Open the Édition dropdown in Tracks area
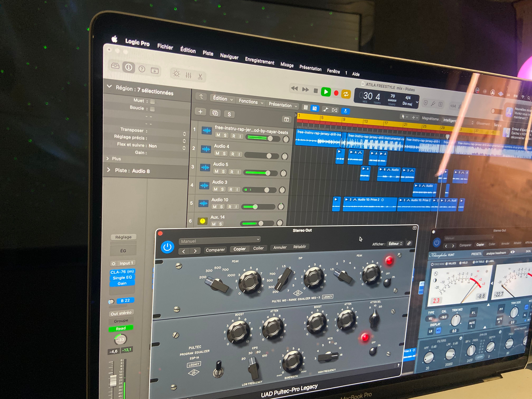532x399 pixels. pos(223,99)
